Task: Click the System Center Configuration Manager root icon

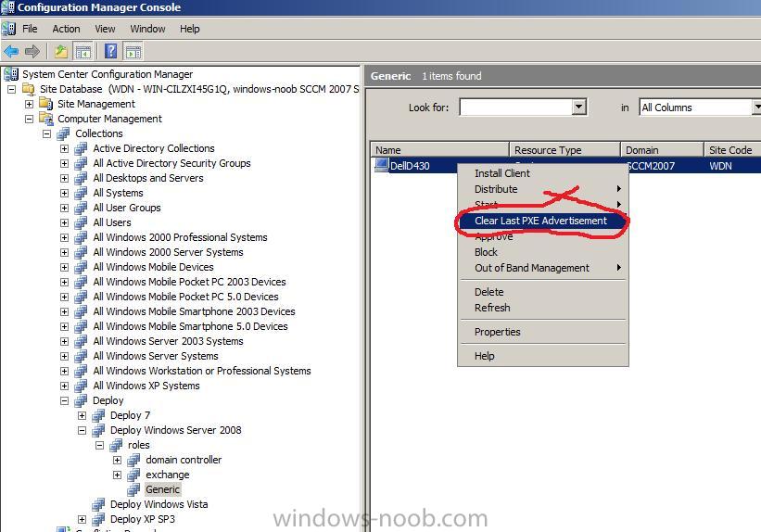Action: pos(11,74)
